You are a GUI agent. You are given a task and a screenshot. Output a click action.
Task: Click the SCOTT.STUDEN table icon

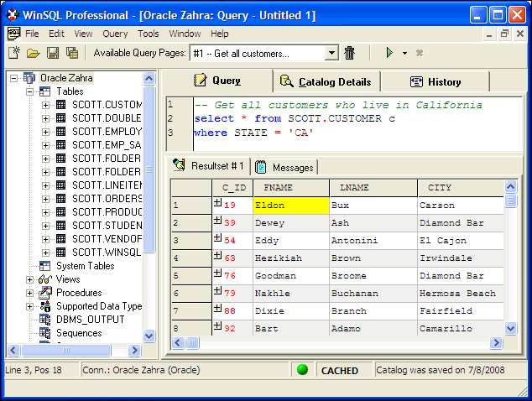(x=60, y=226)
